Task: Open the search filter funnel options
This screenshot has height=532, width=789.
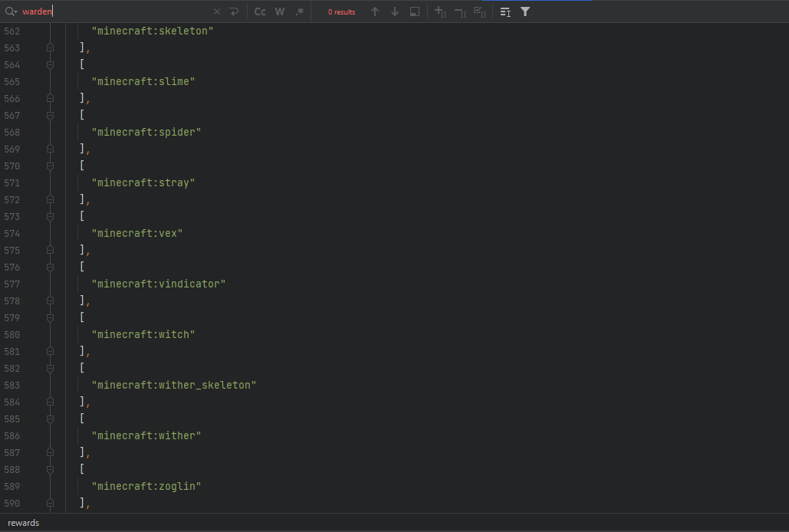Action: pos(525,11)
